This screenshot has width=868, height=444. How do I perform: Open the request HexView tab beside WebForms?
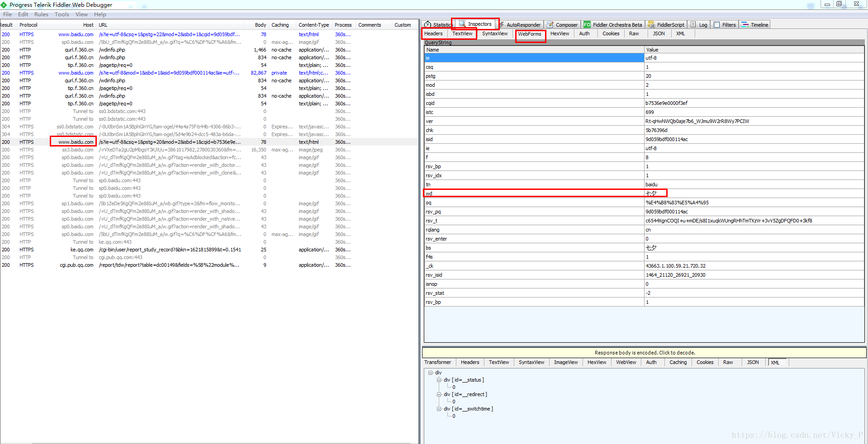tap(560, 33)
